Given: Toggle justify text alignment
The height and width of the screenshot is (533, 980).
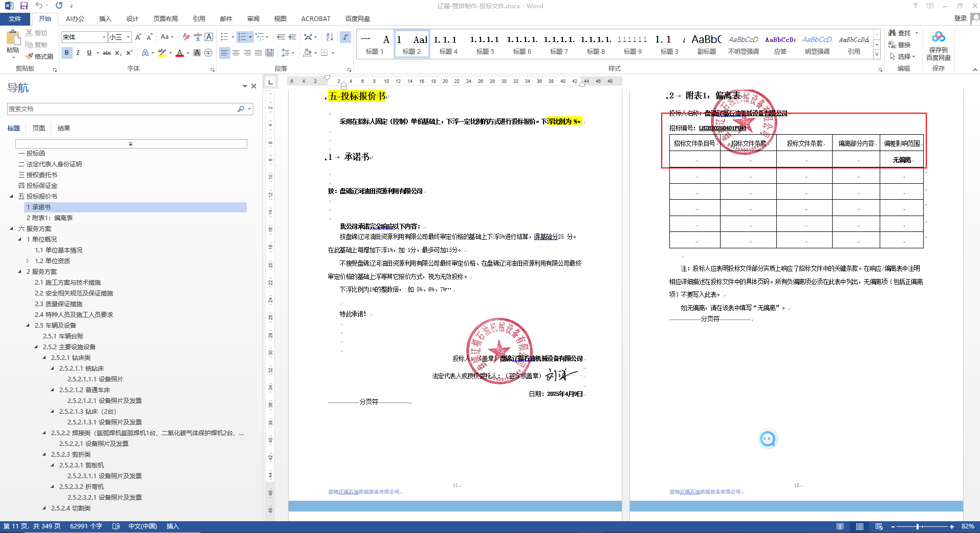Looking at the screenshot, I should (258, 53).
